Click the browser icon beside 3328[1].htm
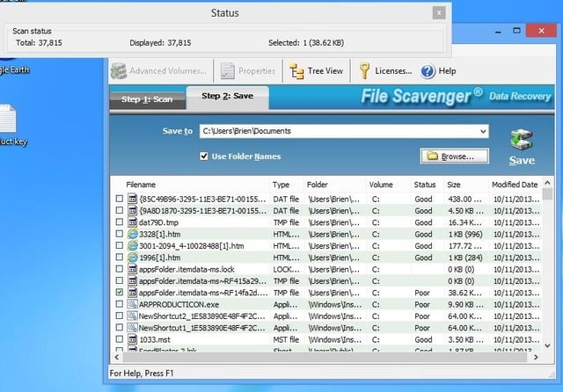Viewport: 563px width, 392px height. [x=133, y=234]
